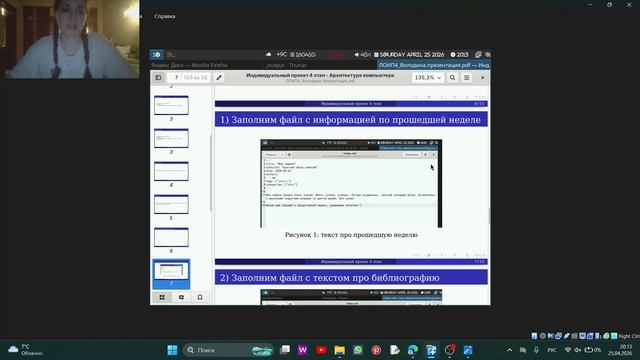Open the Windows Start menu
640x360 pixels.
click(172, 350)
